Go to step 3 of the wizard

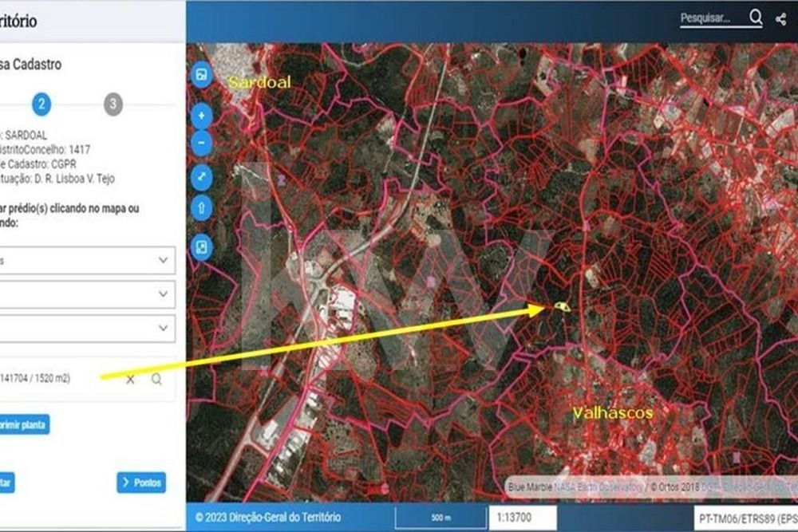(113, 104)
